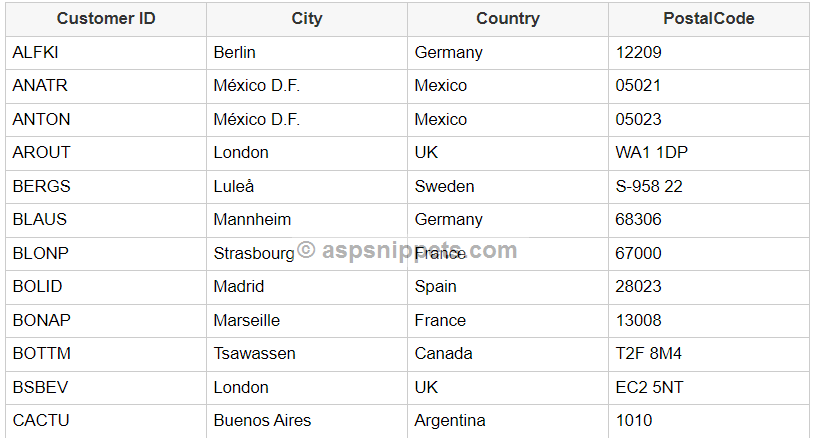Image resolution: width=813 pixels, height=438 pixels.
Task: Click the Argentina country cell
Action: tap(450, 420)
